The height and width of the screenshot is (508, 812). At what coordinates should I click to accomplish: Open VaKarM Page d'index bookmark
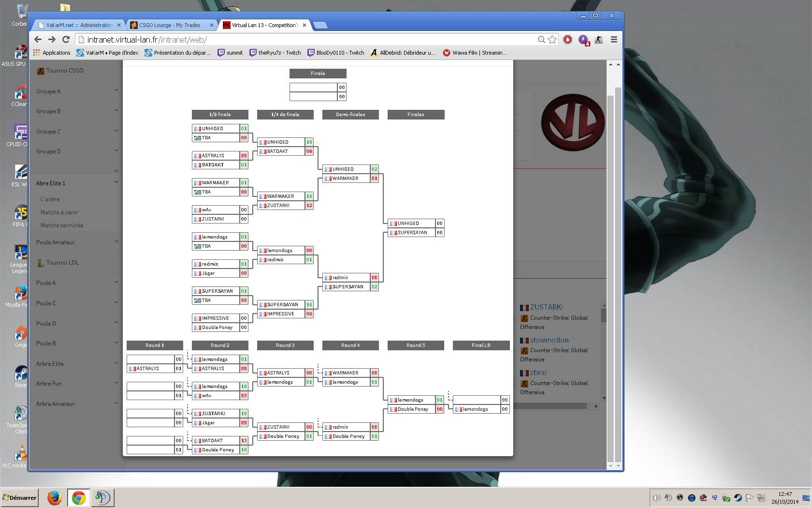(x=107, y=53)
